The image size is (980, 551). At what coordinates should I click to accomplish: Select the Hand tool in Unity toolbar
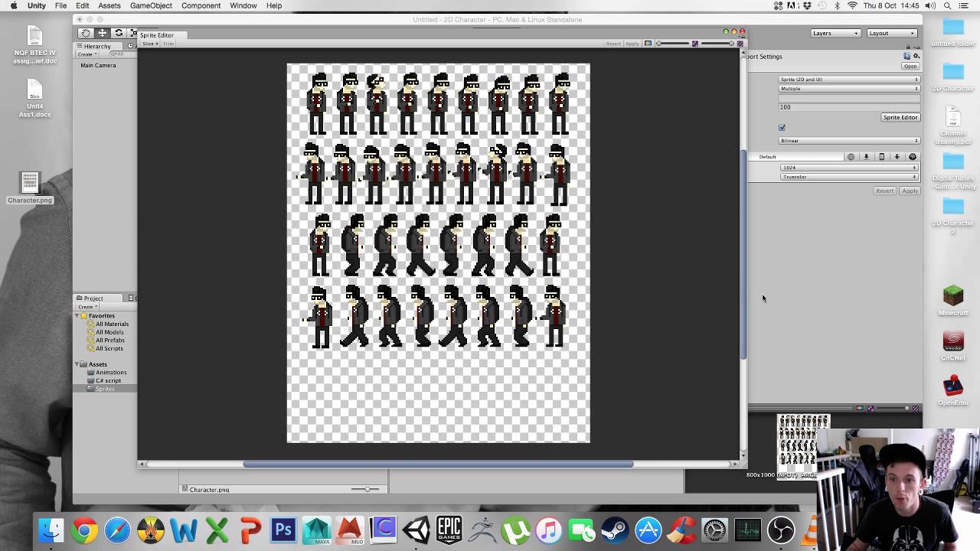coord(86,33)
